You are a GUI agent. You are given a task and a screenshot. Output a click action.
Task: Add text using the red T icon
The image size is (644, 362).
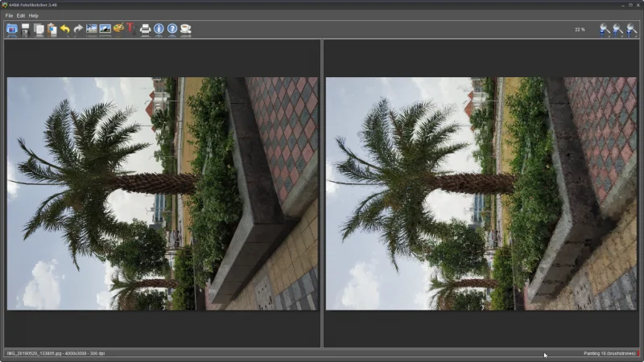(x=130, y=28)
